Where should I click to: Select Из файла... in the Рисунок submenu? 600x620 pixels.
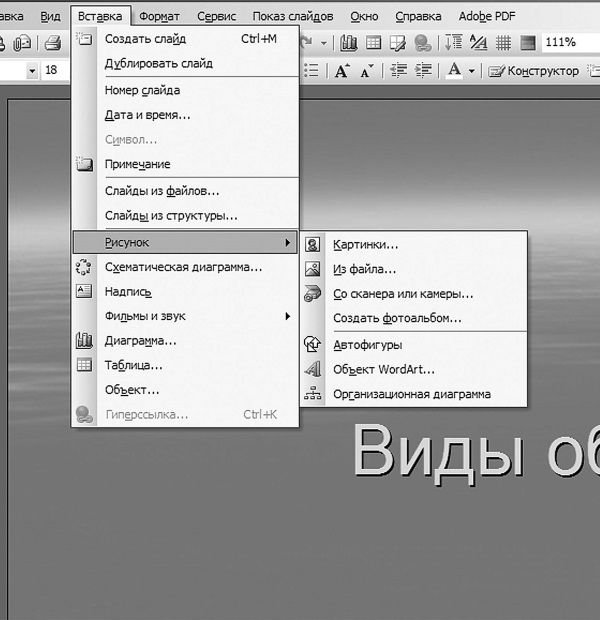pos(365,269)
